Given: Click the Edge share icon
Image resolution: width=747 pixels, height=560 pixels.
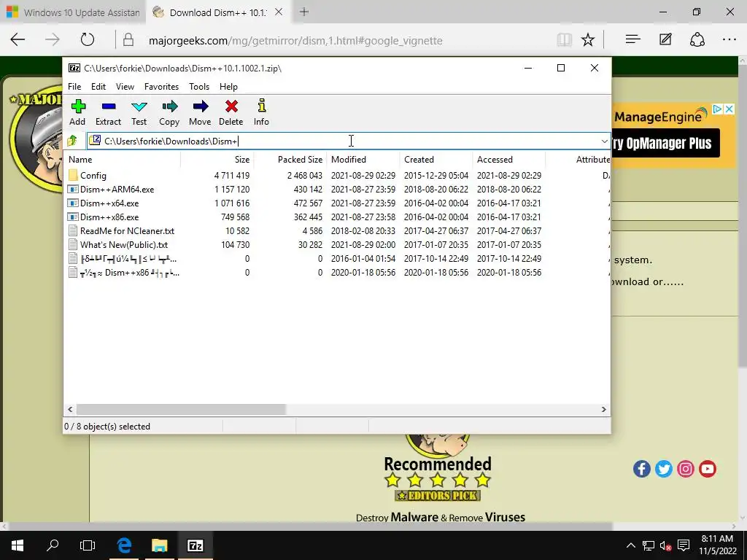Looking at the screenshot, I should pyautogui.click(x=697, y=39).
